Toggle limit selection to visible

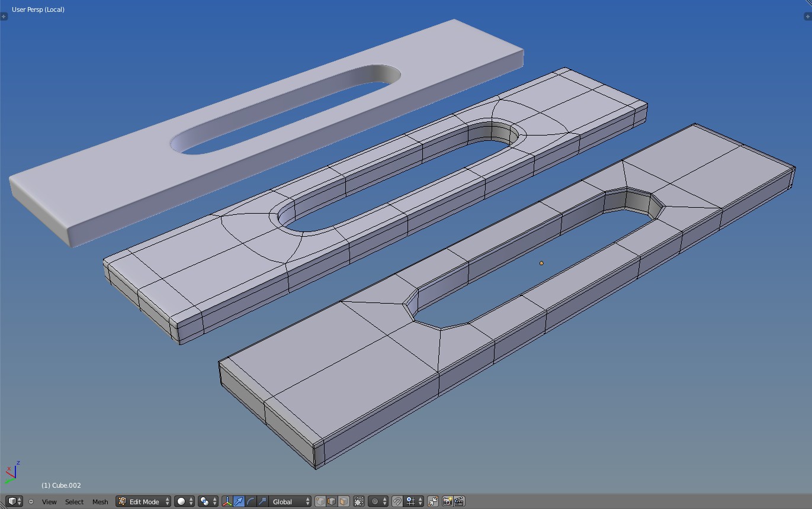359,501
